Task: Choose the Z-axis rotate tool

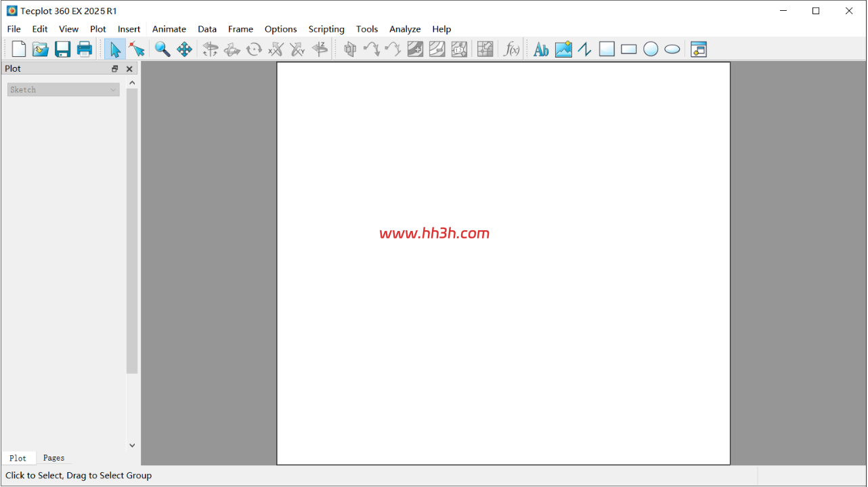Action: tap(320, 49)
